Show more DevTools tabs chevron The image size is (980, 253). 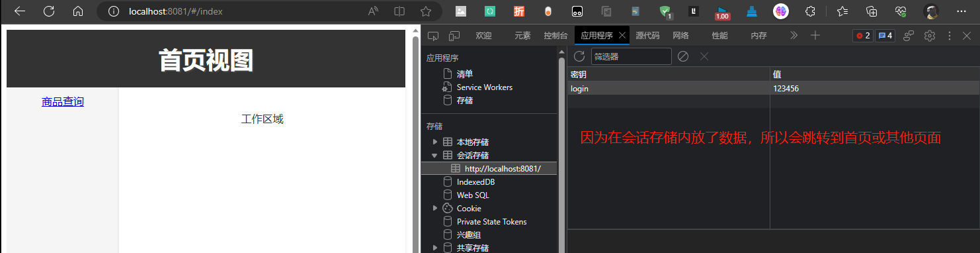click(x=794, y=36)
